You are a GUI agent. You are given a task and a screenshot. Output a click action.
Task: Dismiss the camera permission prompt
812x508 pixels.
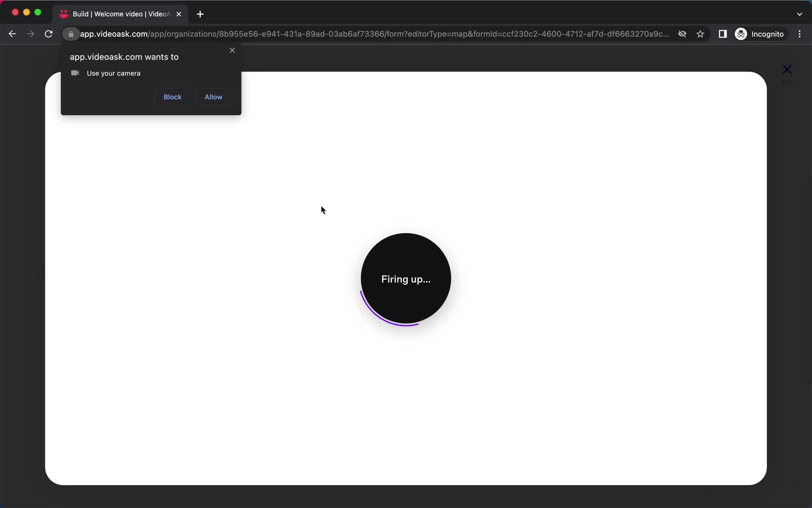(232, 51)
